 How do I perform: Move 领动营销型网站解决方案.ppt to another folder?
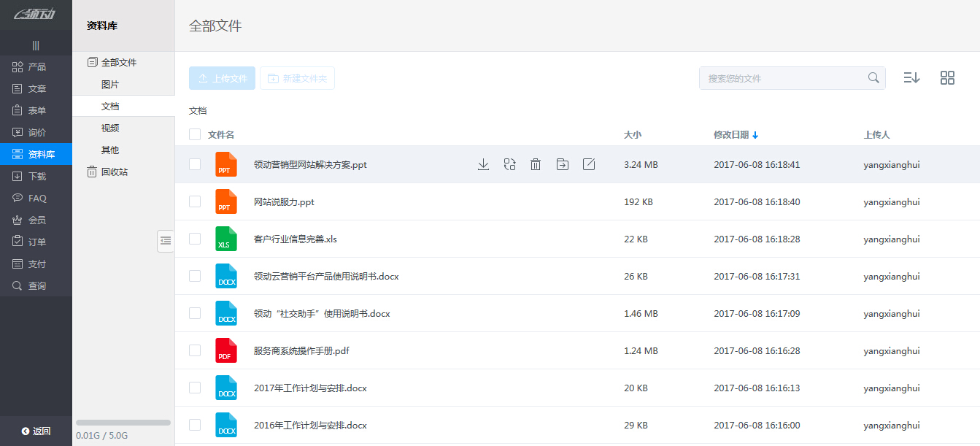tap(562, 164)
